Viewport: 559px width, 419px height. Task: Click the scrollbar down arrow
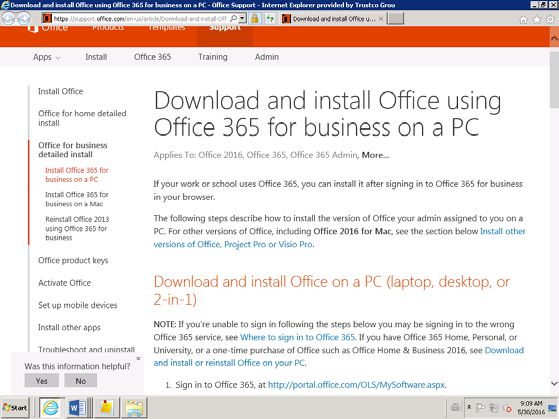click(x=554, y=384)
